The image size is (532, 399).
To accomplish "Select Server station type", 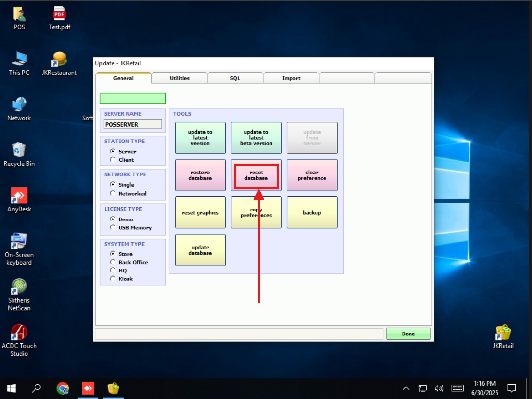I will tap(123, 151).
